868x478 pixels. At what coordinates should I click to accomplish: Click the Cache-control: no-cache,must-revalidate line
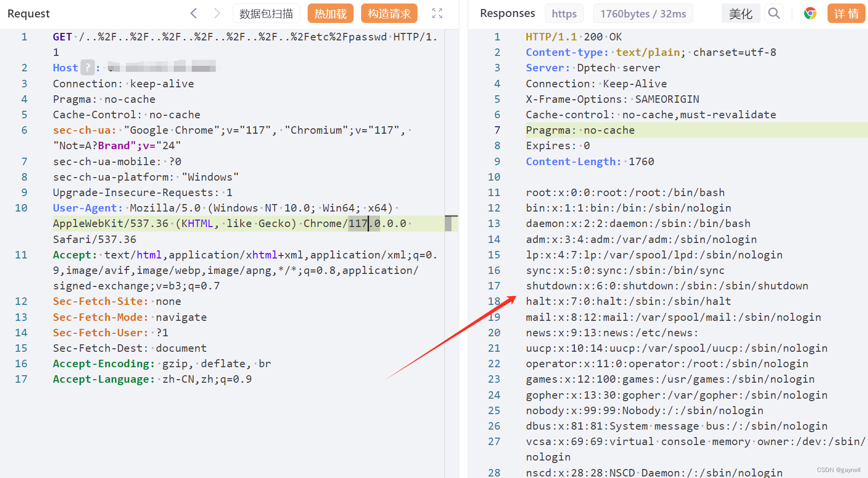click(x=651, y=114)
